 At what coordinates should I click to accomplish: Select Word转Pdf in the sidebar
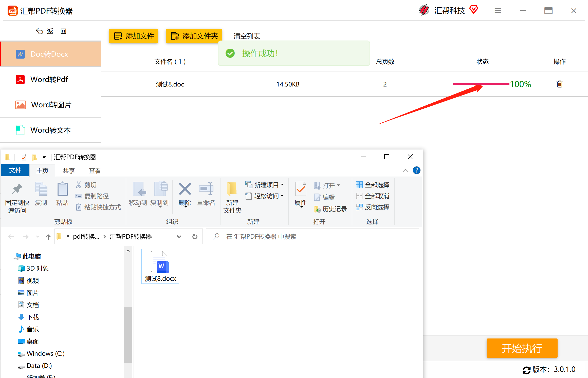(x=51, y=79)
